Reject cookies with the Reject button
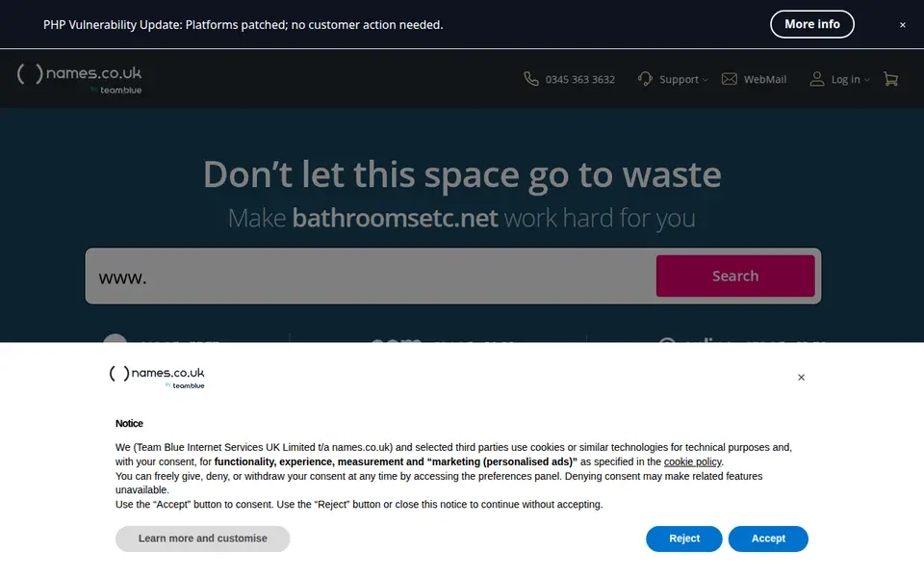The width and height of the screenshot is (924, 578). (684, 539)
